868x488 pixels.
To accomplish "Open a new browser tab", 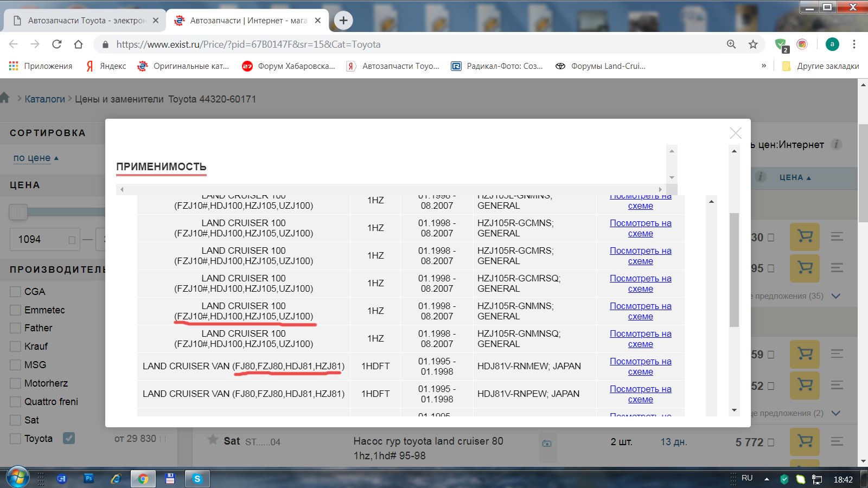I will click(343, 21).
